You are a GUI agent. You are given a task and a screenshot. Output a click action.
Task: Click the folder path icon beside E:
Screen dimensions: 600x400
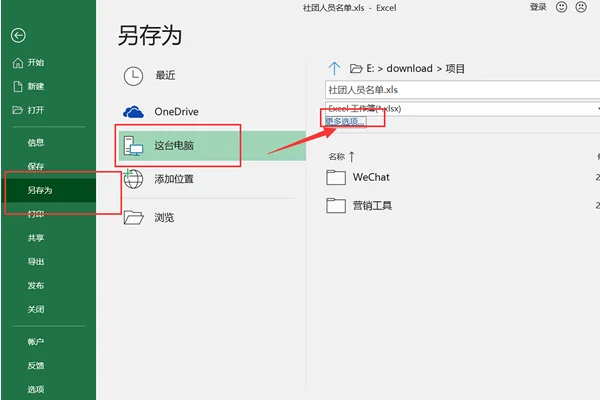[x=356, y=69]
